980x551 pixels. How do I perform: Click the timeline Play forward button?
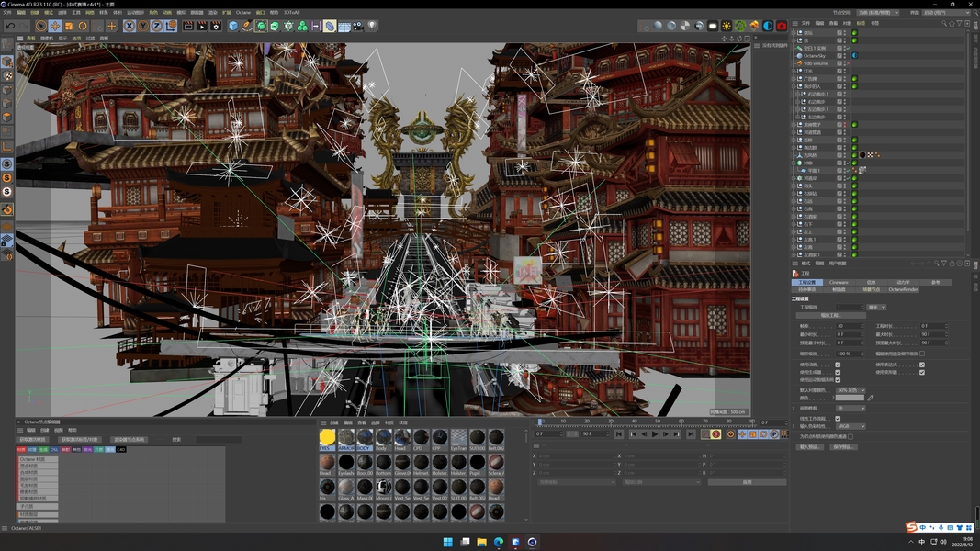point(655,433)
